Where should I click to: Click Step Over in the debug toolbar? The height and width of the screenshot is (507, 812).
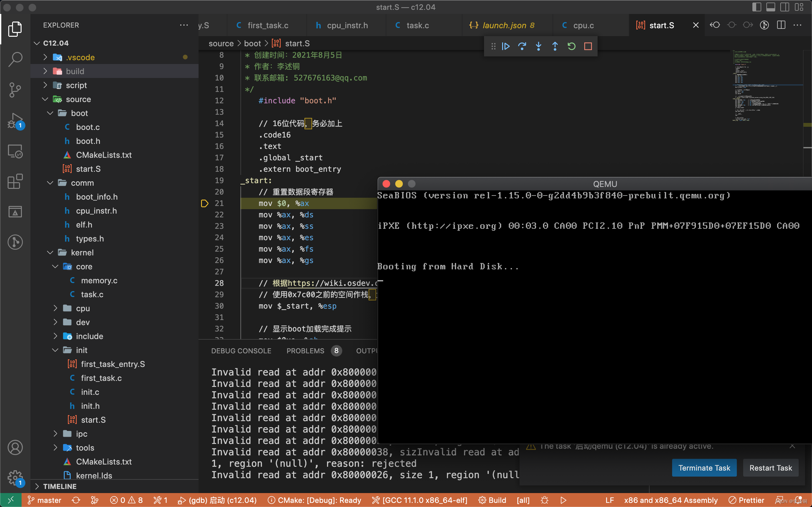522,46
